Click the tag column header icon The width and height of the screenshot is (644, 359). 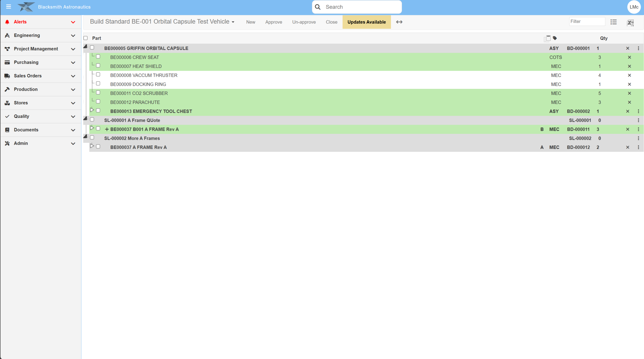[x=555, y=38]
